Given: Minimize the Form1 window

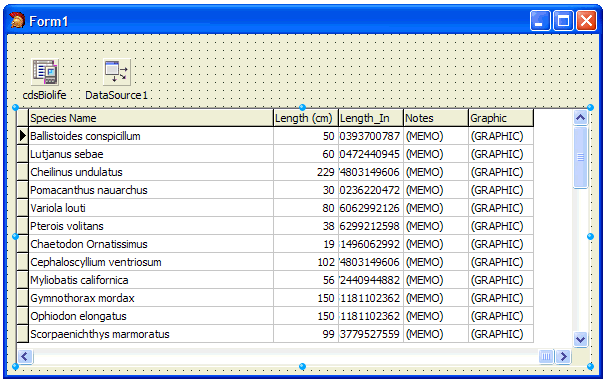Looking at the screenshot, I should coord(540,20).
